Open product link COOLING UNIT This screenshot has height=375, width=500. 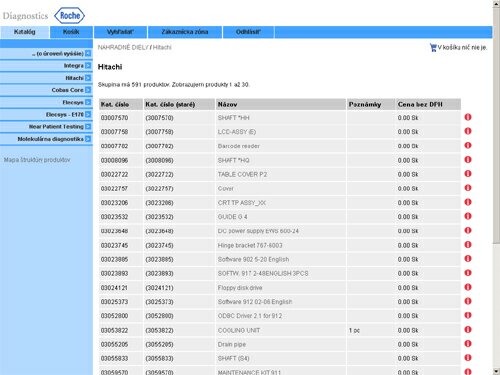pyautogui.click(x=239, y=330)
